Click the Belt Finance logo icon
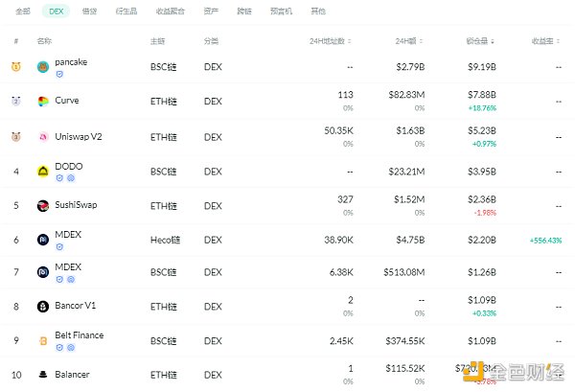This screenshot has height=392, width=575. 43,340
